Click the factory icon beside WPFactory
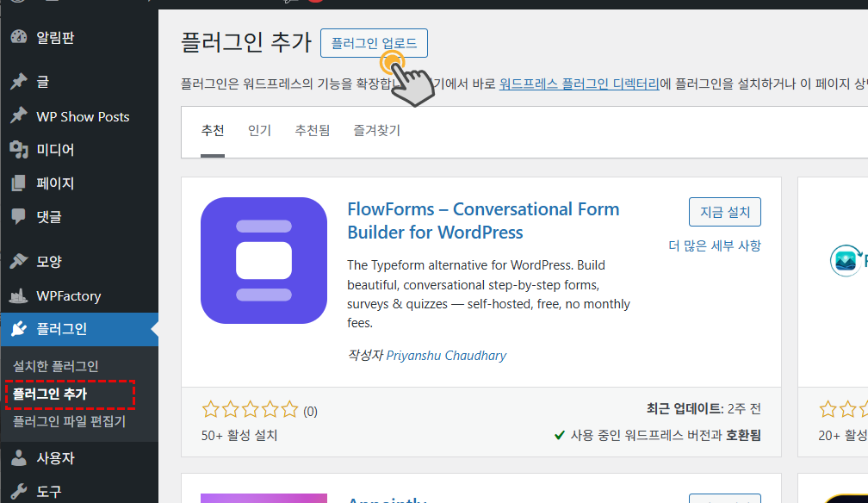 pos(19,295)
